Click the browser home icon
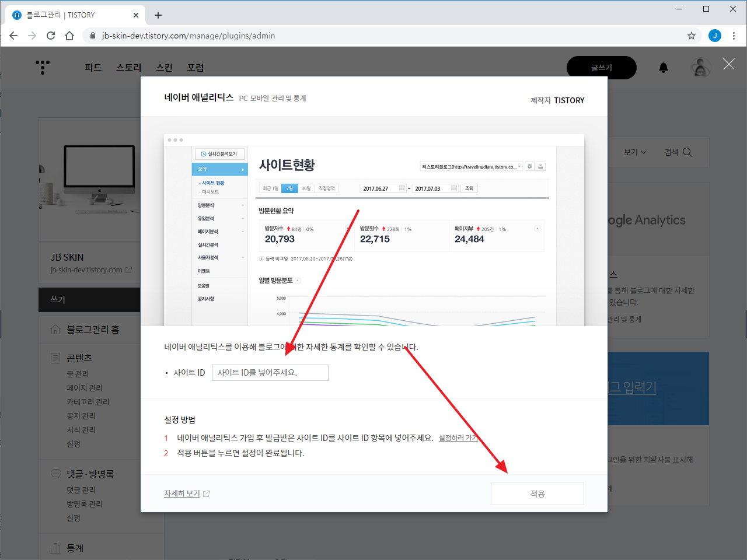The height and width of the screenshot is (560, 747). 69,36
